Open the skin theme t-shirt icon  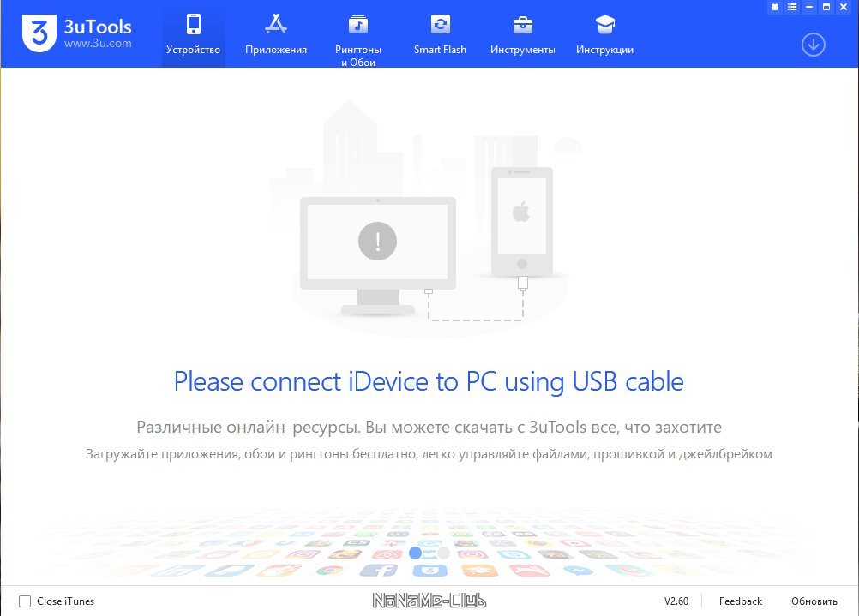775,7
